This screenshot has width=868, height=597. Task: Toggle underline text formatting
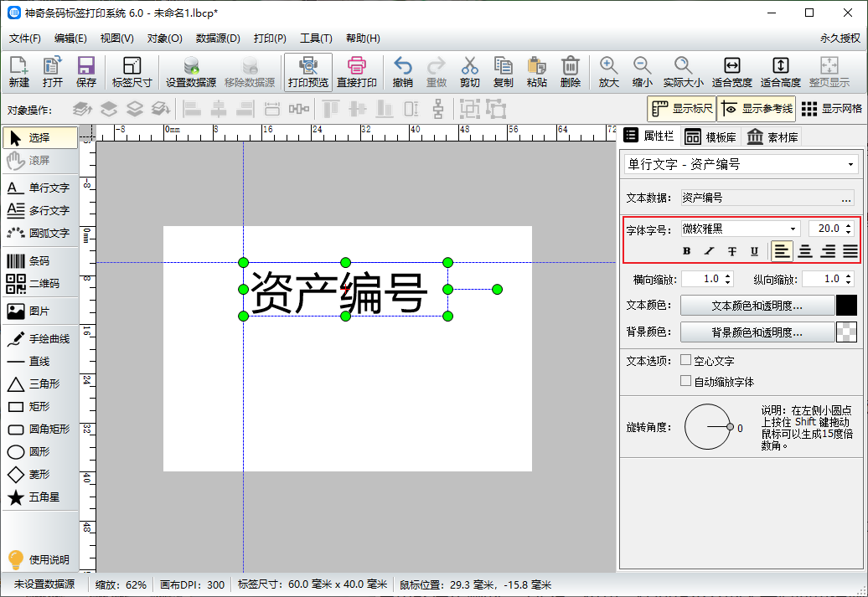[x=754, y=251]
